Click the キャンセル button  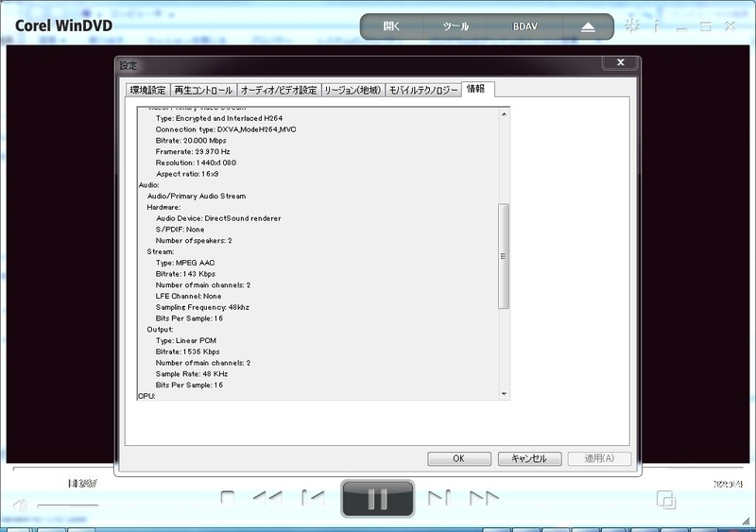[x=529, y=458]
